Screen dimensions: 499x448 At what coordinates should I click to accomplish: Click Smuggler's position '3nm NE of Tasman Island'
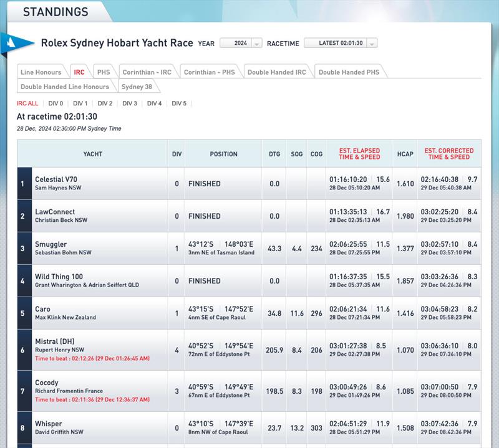tap(221, 252)
